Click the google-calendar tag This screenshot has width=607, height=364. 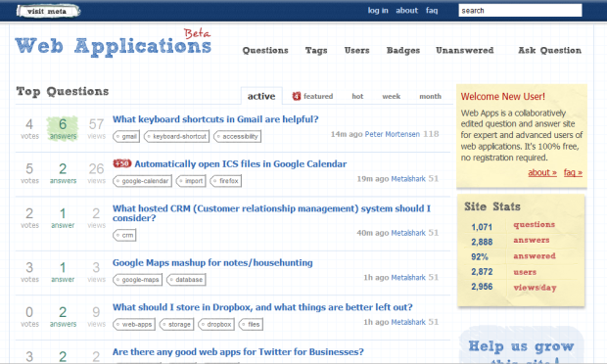point(142,181)
